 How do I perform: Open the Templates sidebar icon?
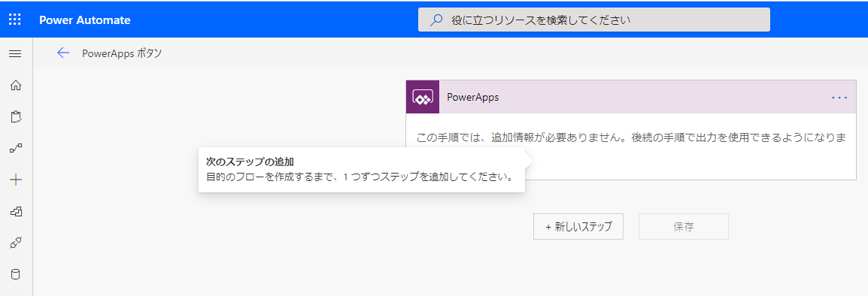click(16, 211)
